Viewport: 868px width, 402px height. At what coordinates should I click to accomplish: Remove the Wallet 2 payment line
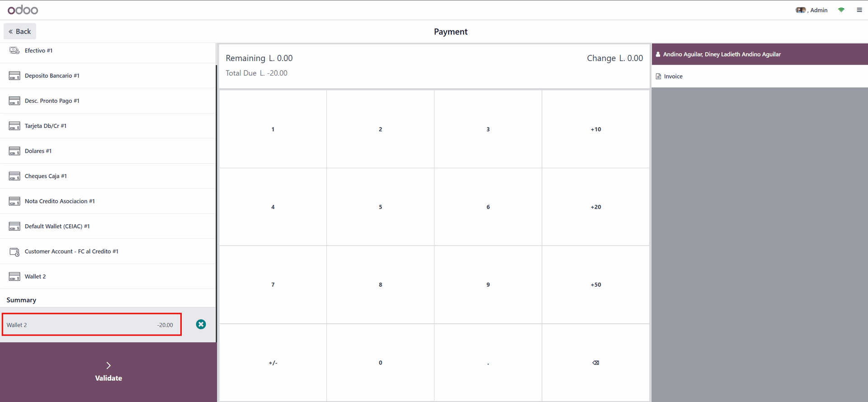coord(201,324)
